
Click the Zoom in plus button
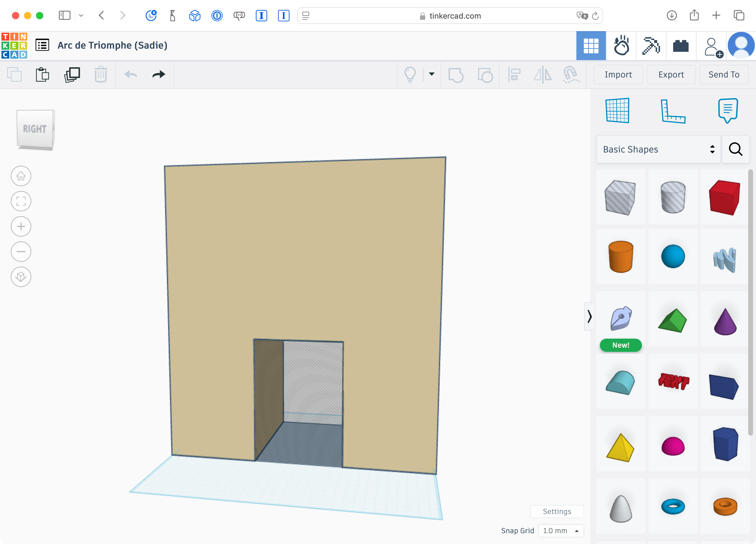coord(21,227)
